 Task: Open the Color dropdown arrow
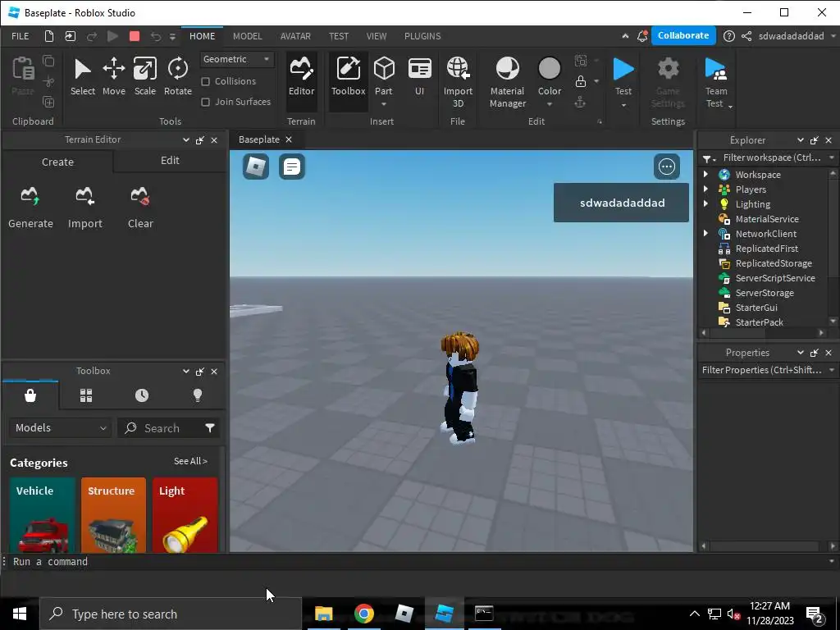point(549,104)
